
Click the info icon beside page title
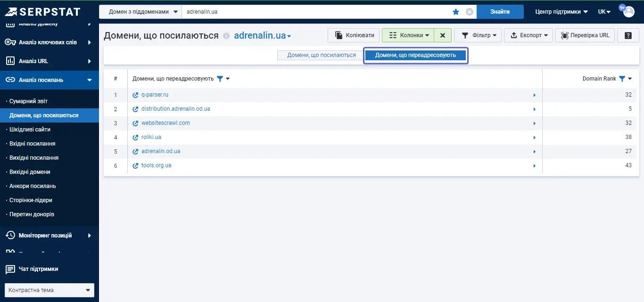tap(226, 36)
